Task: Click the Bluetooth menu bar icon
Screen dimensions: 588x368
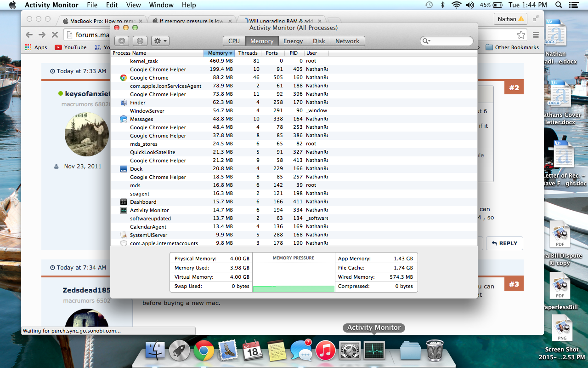Action: (x=443, y=5)
